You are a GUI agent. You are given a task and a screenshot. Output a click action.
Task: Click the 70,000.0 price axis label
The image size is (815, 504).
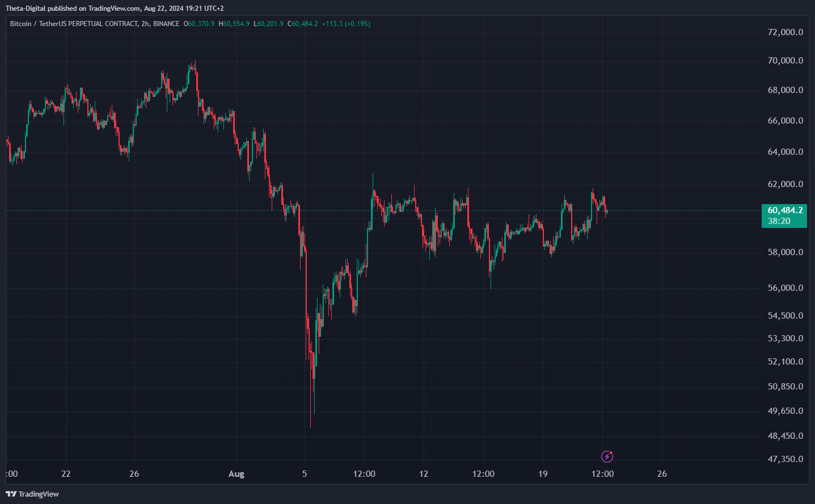[785, 61]
